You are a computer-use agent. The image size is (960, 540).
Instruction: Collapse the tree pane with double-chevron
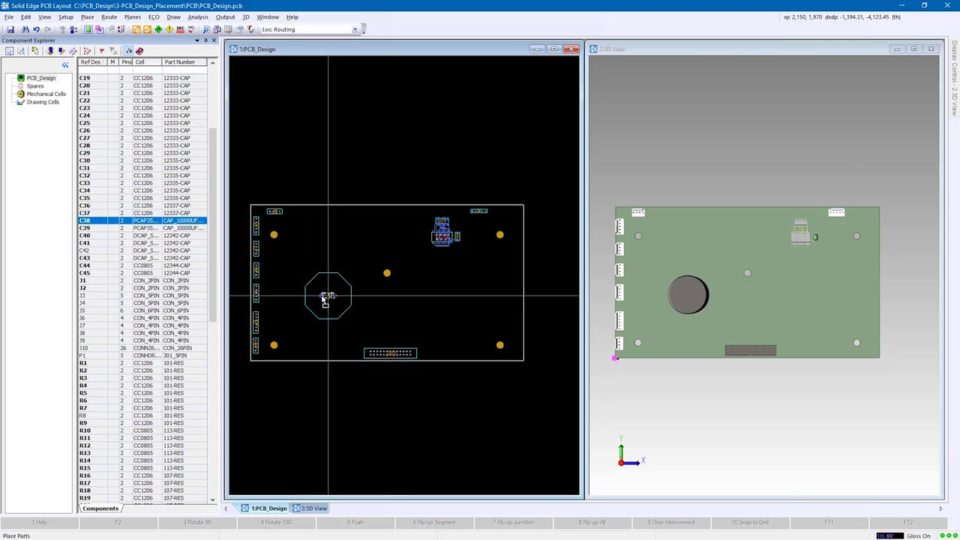point(65,64)
